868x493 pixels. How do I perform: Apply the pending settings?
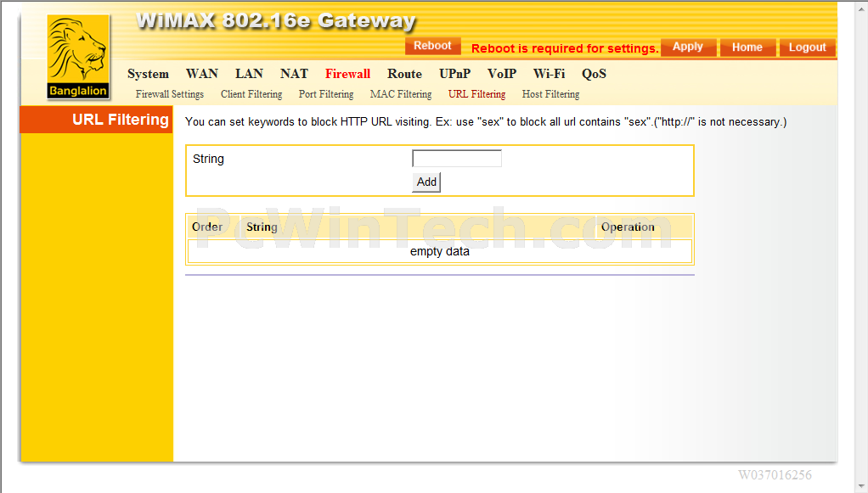688,47
